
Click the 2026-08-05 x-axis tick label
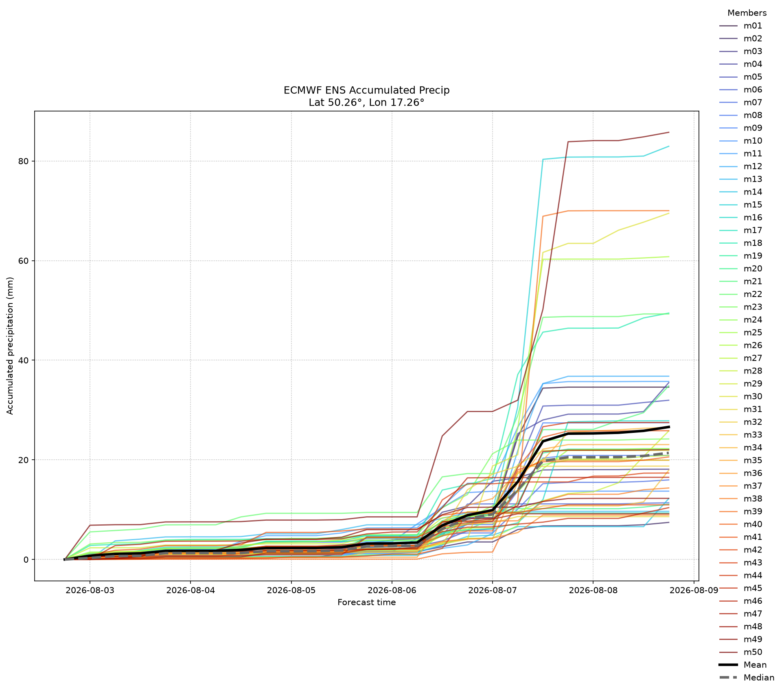(291, 590)
